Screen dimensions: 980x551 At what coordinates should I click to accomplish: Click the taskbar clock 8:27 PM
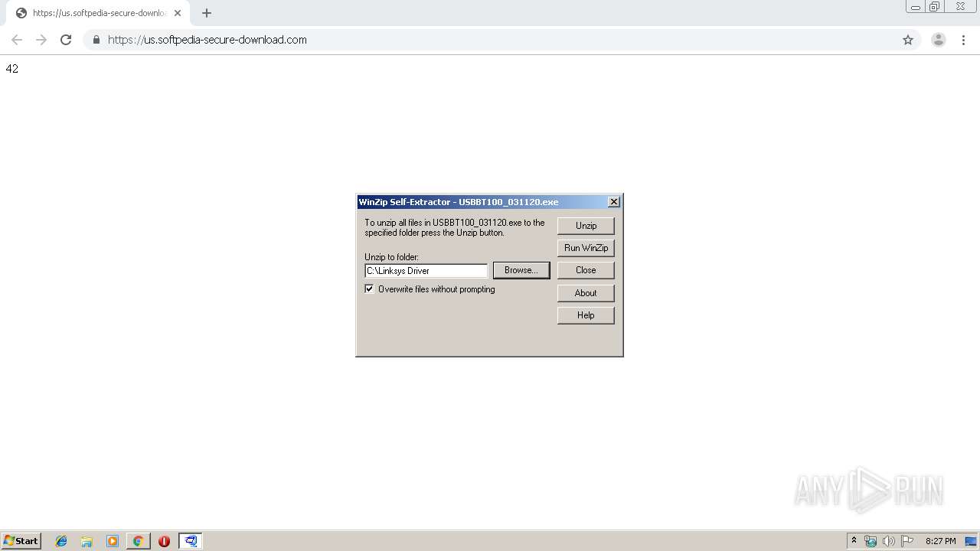click(x=940, y=541)
